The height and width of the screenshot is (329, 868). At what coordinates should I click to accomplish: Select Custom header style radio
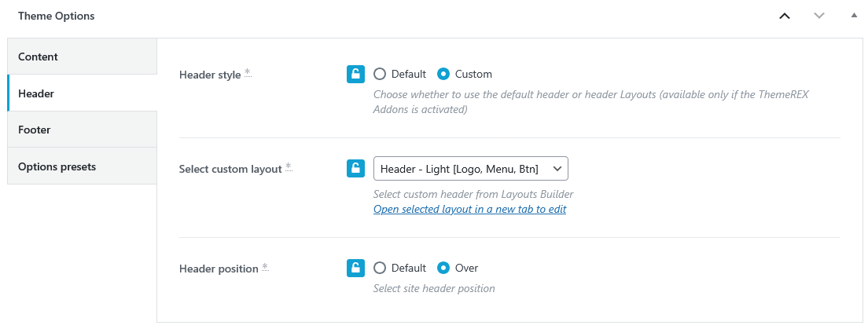pos(443,75)
